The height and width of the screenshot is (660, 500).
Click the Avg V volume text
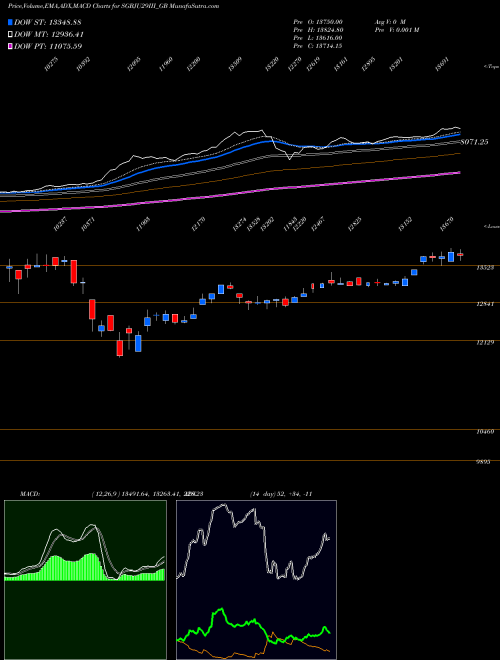[389, 21]
